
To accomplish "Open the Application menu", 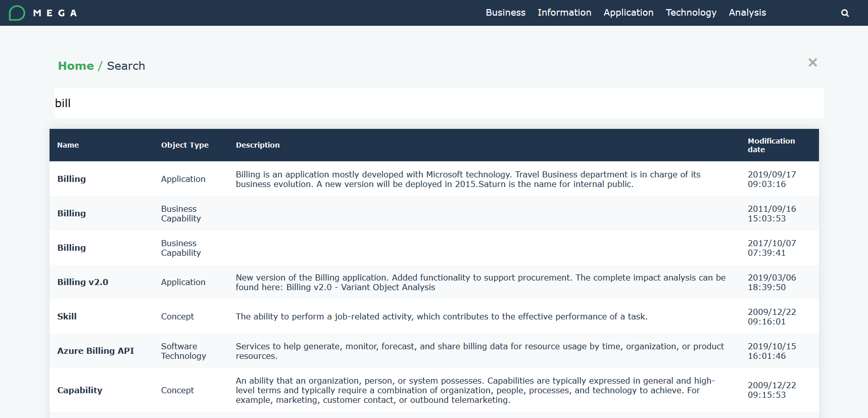I will [628, 13].
